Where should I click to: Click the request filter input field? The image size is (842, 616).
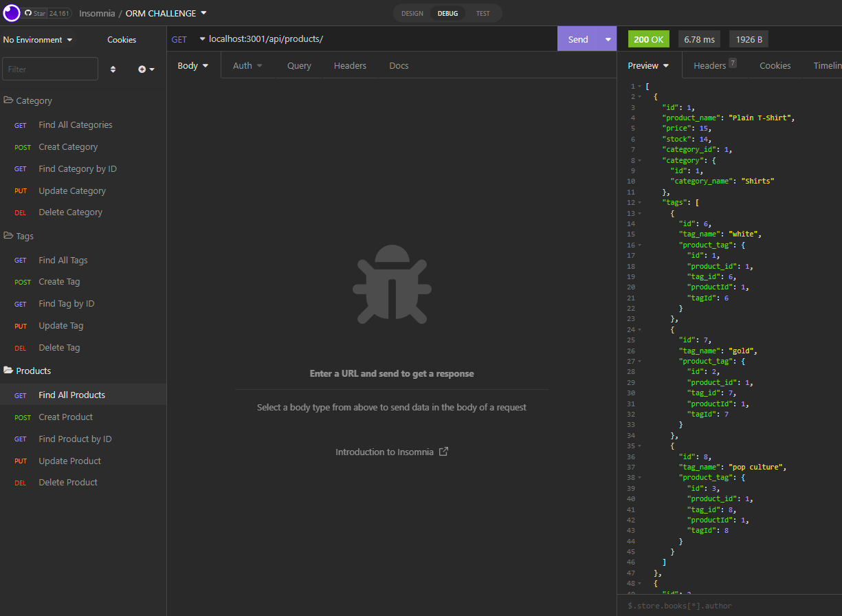pos(49,69)
